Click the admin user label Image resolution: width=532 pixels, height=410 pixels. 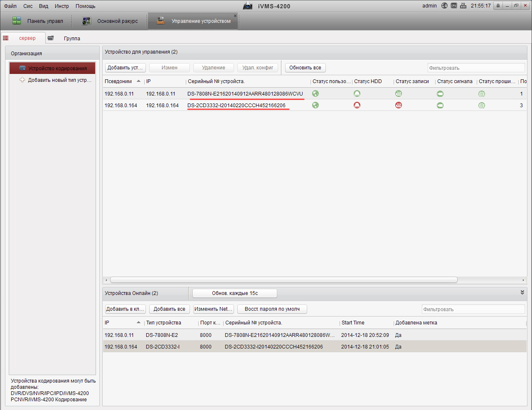pos(429,6)
